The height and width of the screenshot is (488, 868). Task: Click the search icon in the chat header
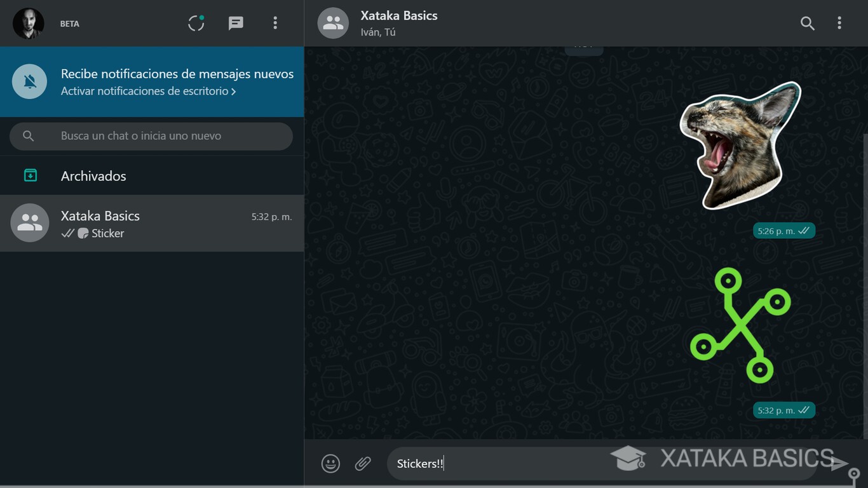coord(808,24)
